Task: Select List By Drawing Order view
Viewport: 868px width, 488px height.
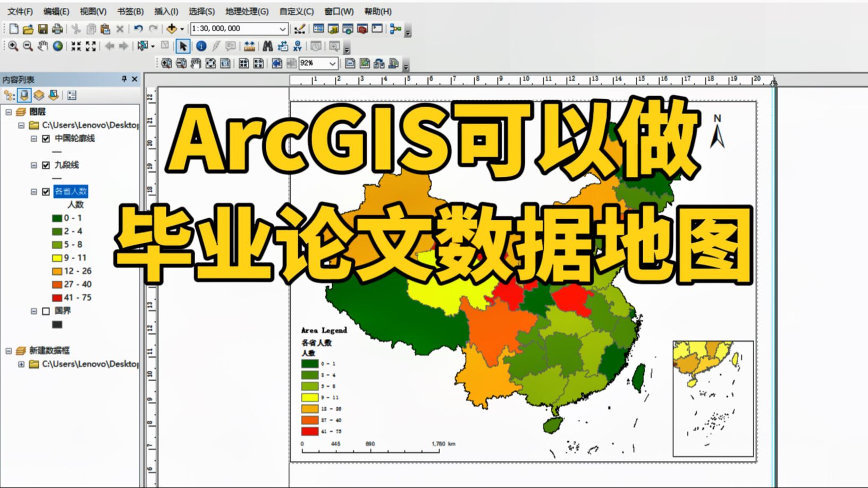Action: point(9,96)
